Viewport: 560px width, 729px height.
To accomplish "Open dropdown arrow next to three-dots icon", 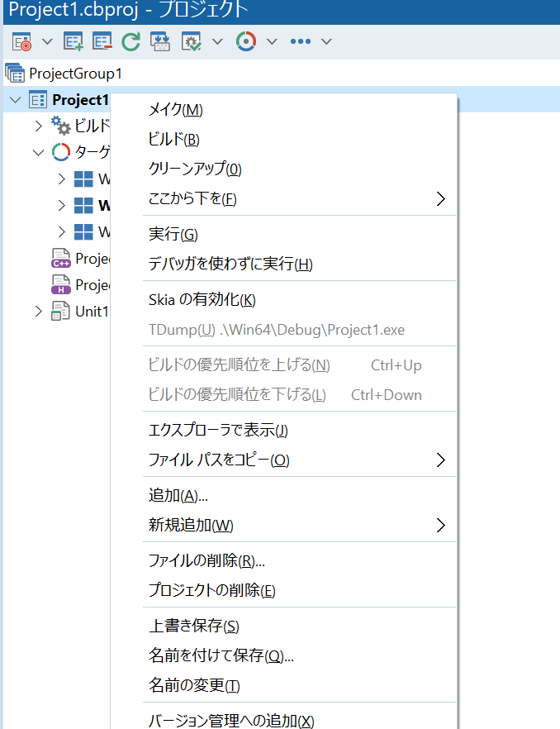I will [326, 41].
